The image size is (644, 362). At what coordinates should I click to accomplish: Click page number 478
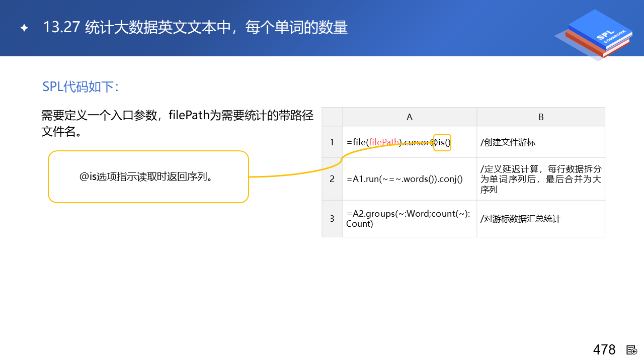[604, 349]
